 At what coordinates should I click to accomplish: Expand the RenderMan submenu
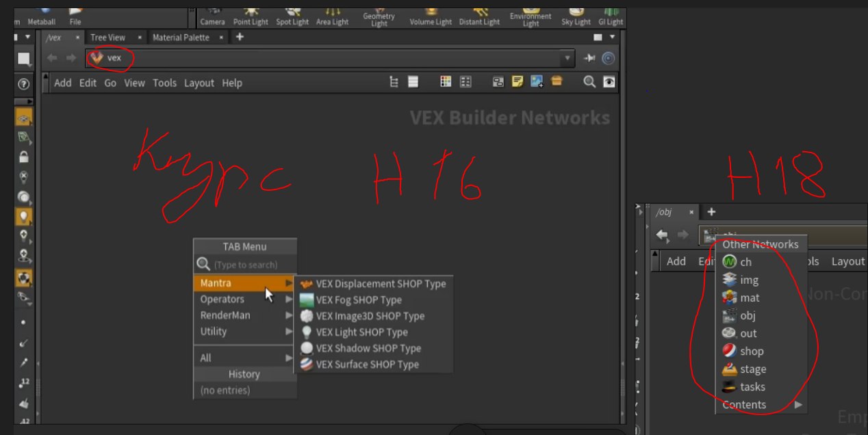(245, 315)
